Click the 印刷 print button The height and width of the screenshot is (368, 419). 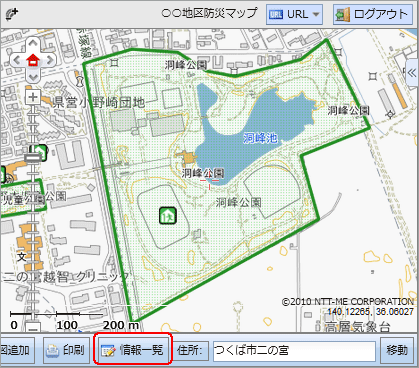pyautogui.click(x=66, y=350)
